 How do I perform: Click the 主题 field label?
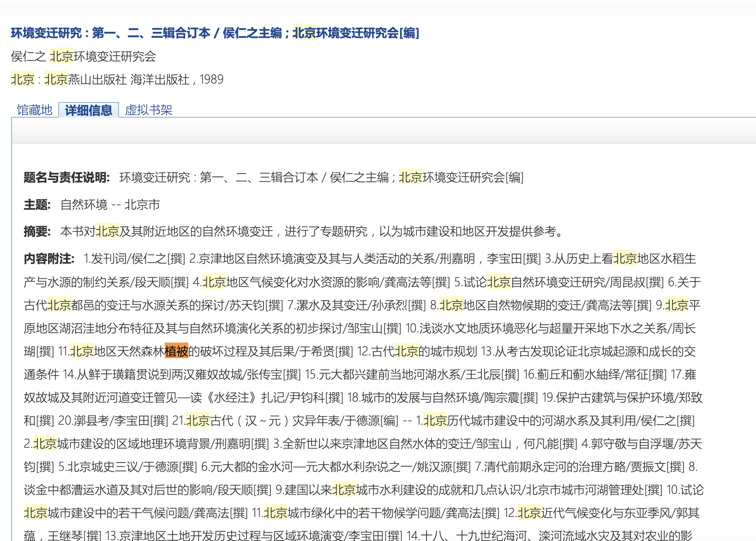37,204
